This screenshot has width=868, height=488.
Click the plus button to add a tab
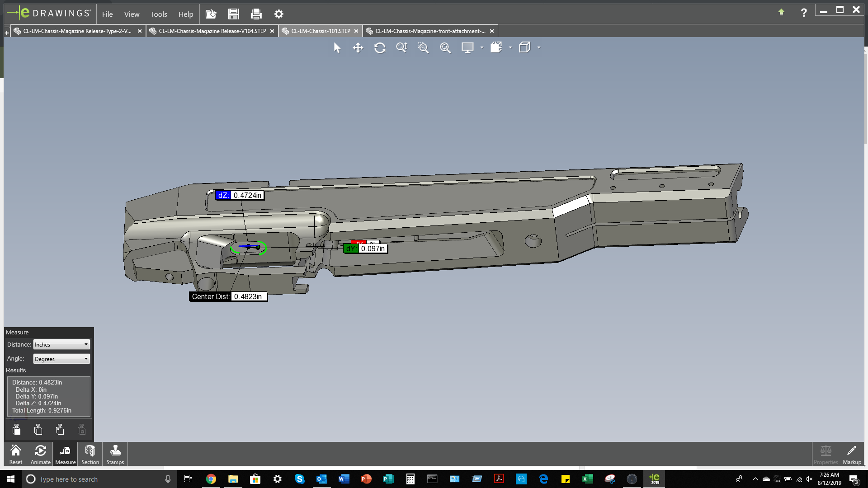coord(7,33)
